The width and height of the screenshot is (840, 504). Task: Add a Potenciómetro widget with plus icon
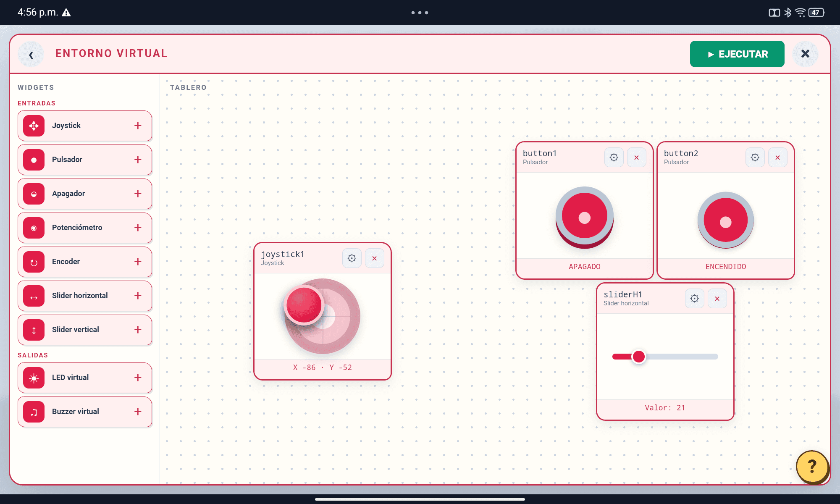(x=138, y=228)
